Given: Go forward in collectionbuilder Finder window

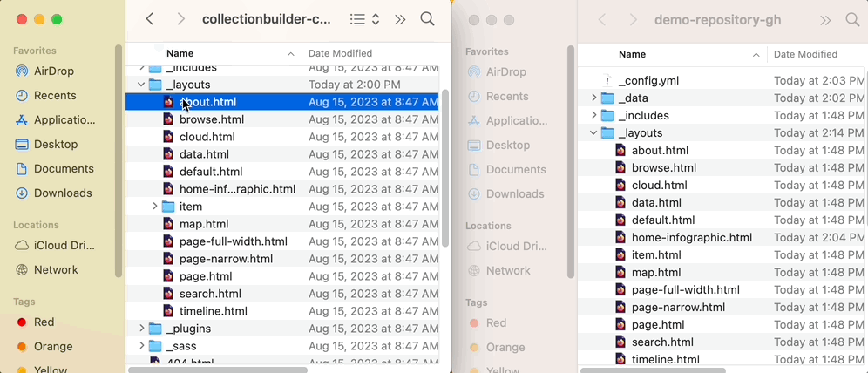Looking at the screenshot, I should click(180, 19).
